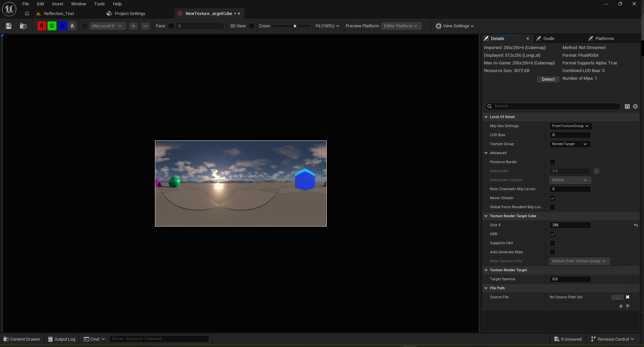Uncheck the HDR checkbox
This screenshot has height=347, width=644.
click(x=552, y=234)
